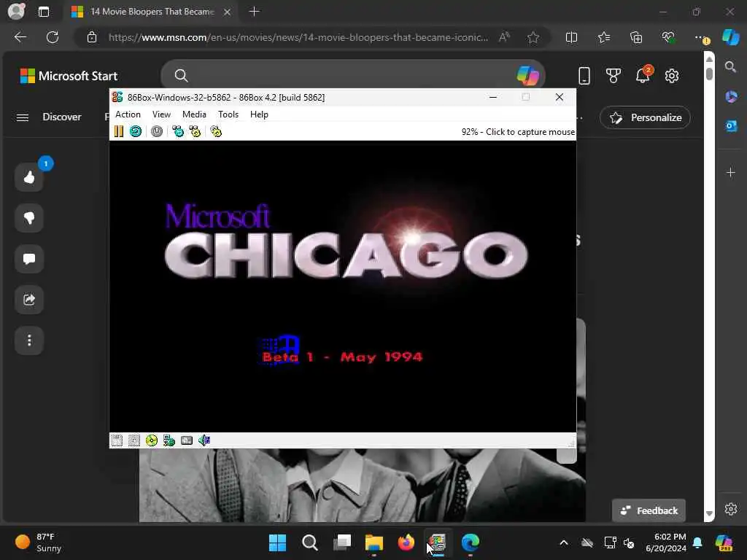
Task: Share the MSN article
Action: pyautogui.click(x=29, y=300)
